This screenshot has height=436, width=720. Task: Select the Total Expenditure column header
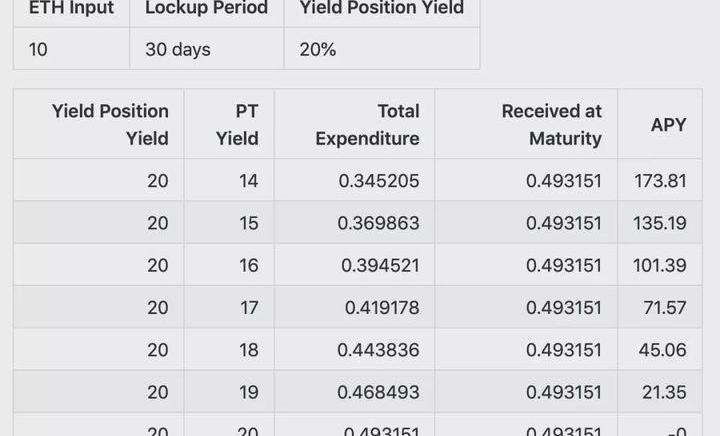[367, 124]
